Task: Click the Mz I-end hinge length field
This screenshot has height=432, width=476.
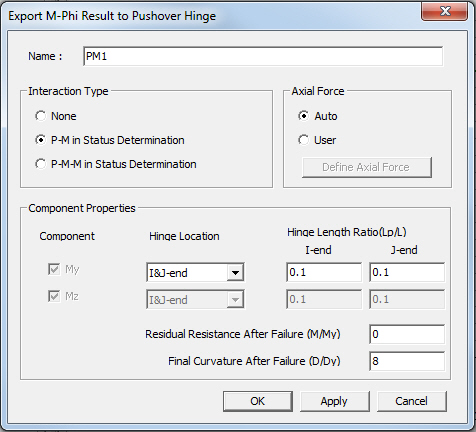Action: tap(324, 299)
